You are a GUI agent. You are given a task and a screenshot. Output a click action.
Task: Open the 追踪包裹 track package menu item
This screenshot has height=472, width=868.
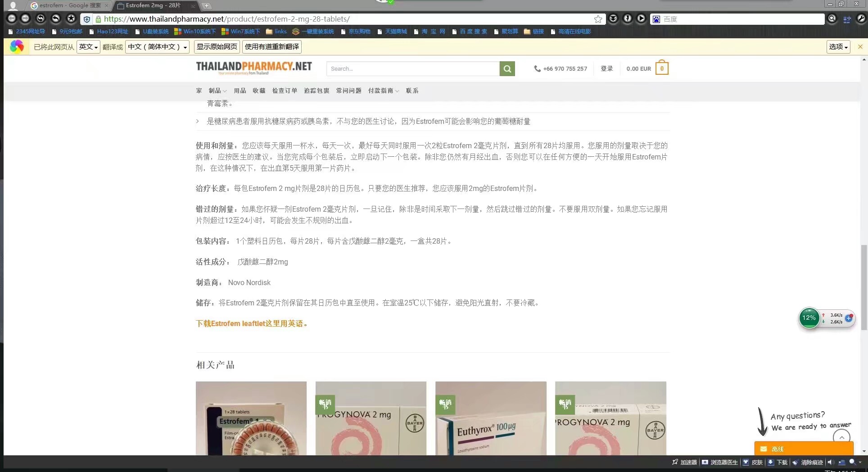tap(316, 91)
